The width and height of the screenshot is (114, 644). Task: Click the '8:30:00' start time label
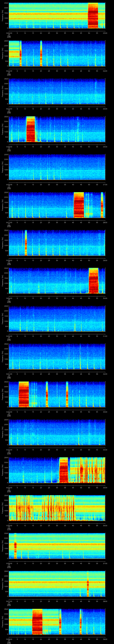click(x=9, y=336)
